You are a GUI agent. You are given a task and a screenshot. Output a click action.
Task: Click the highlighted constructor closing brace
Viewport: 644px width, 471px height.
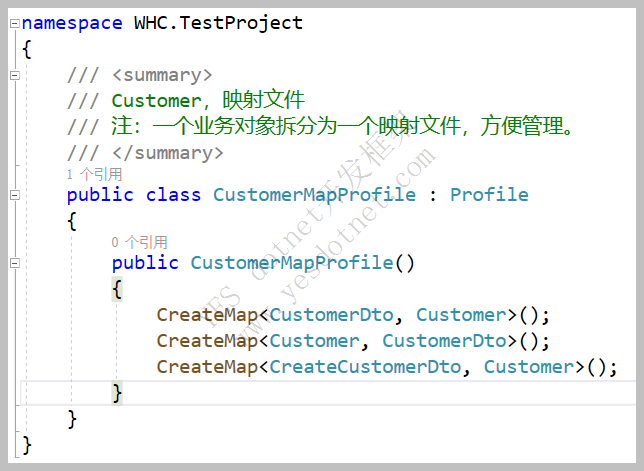tap(117, 393)
